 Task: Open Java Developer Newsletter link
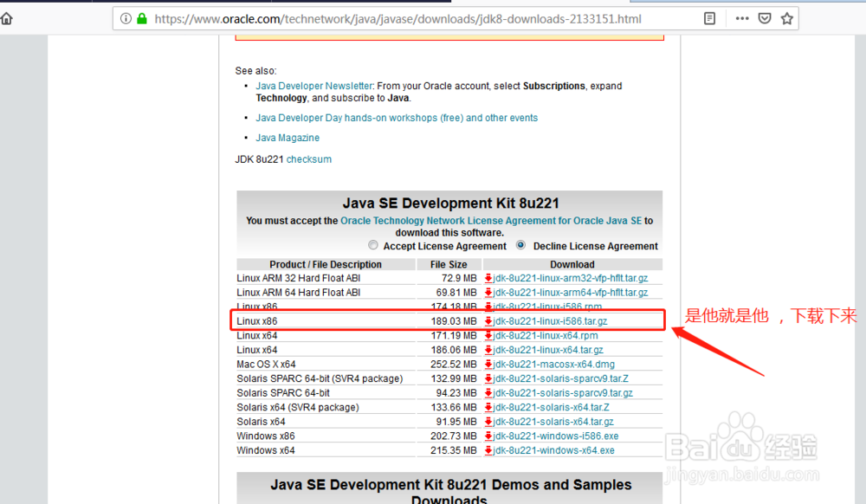tap(314, 86)
